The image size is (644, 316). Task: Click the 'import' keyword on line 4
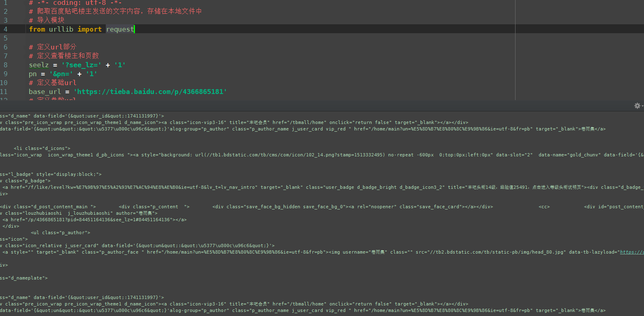click(90, 29)
